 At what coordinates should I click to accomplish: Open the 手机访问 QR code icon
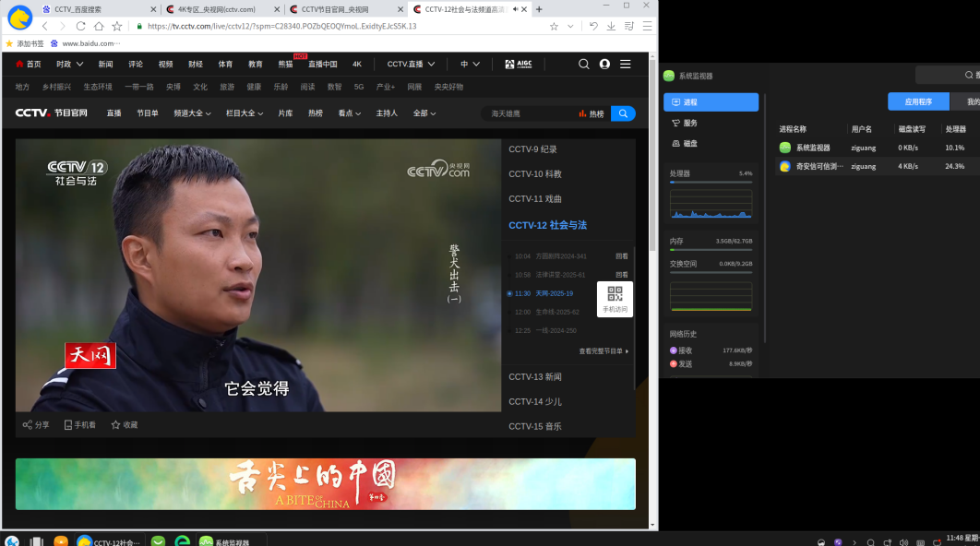click(x=615, y=298)
